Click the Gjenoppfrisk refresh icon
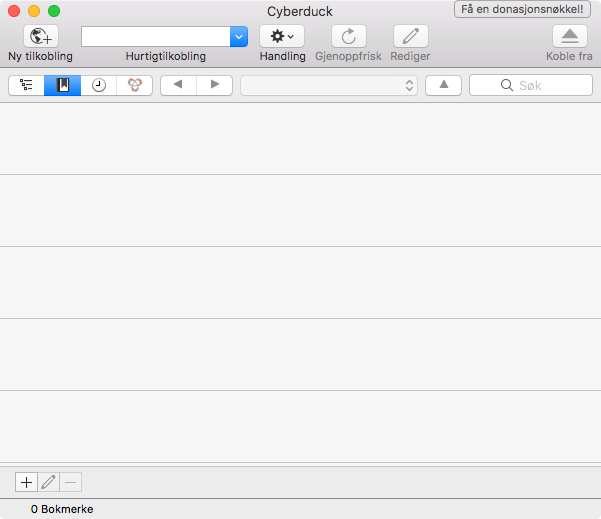Viewport: 601px width, 519px height. [349, 36]
